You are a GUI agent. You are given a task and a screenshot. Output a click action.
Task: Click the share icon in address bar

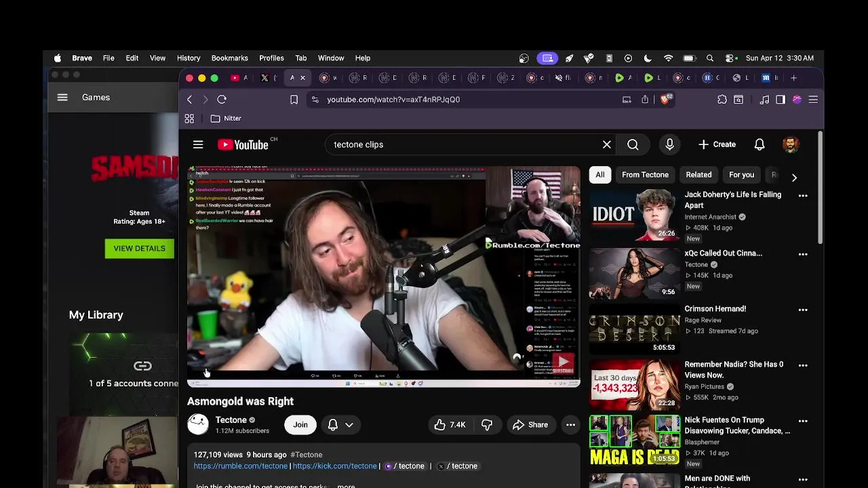coord(645,100)
